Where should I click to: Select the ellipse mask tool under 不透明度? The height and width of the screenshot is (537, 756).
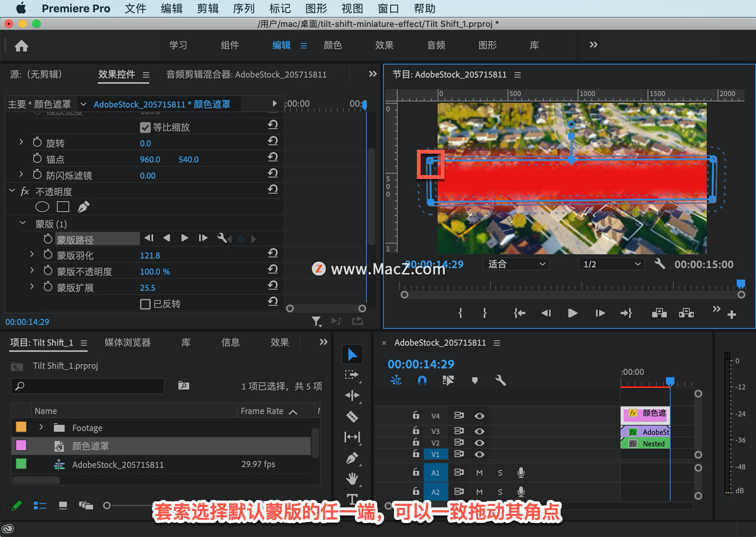(x=42, y=207)
